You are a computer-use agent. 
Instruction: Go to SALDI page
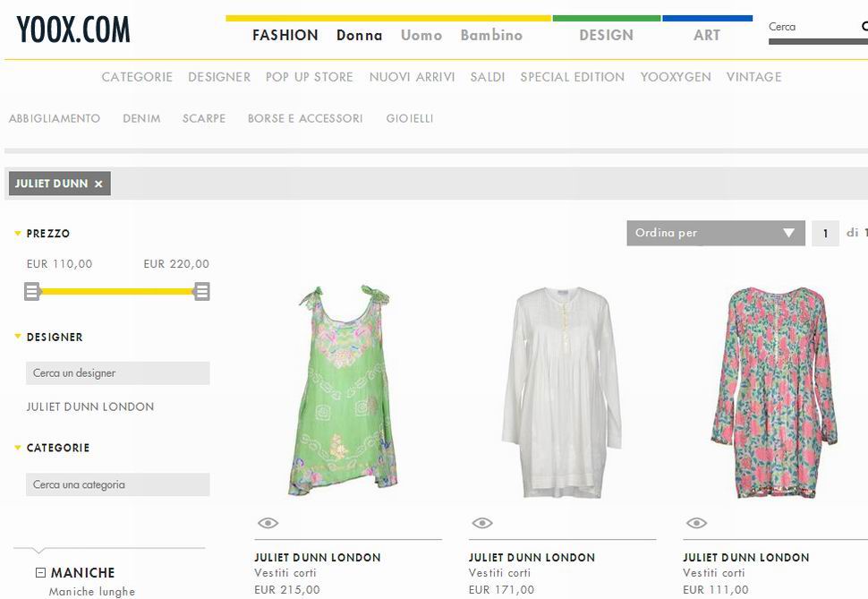tap(488, 77)
